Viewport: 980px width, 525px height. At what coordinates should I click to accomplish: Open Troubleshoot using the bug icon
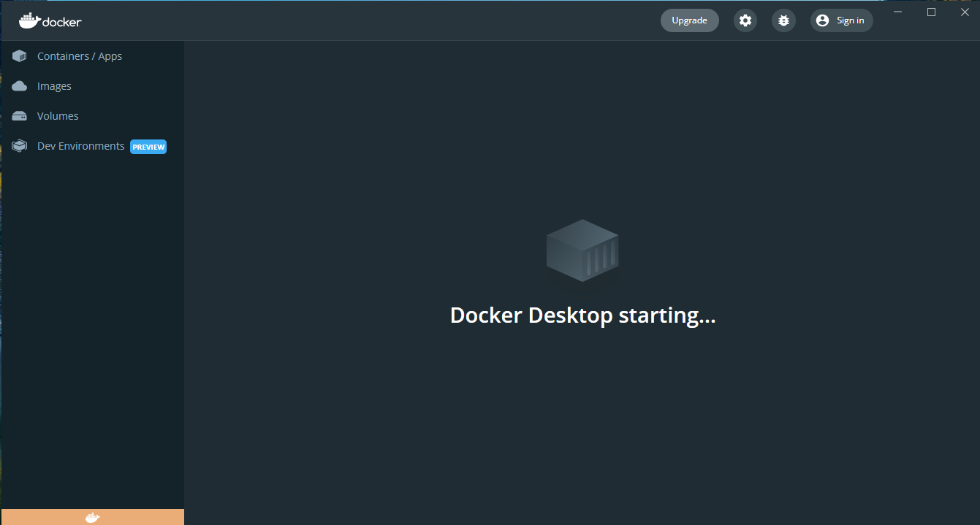pyautogui.click(x=783, y=20)
